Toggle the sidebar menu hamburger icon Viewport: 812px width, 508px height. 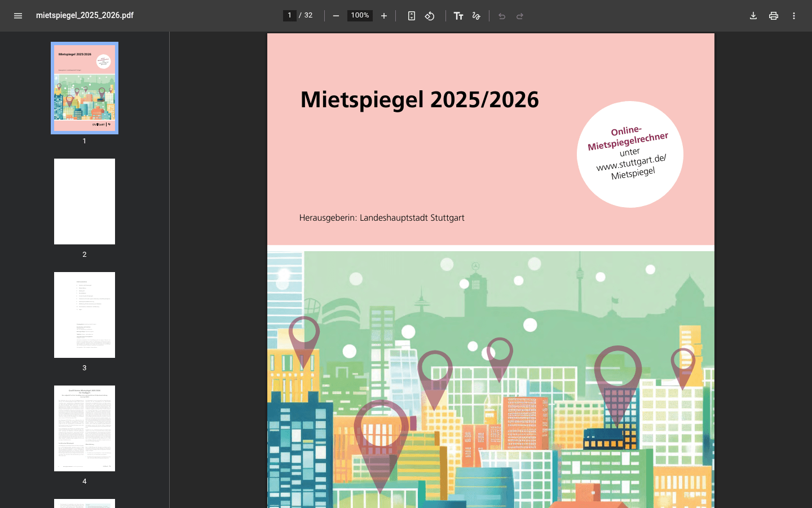coord(18,16)
